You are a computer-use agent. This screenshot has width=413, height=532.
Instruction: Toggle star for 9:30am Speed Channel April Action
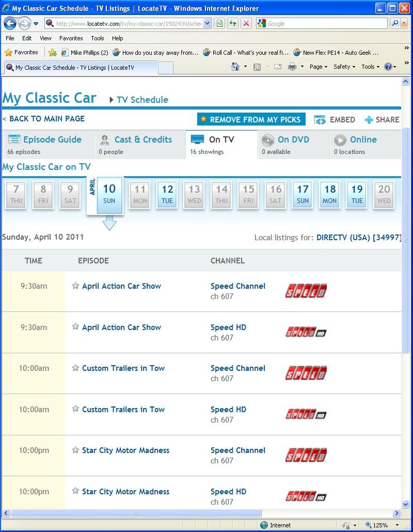[75, 286]
